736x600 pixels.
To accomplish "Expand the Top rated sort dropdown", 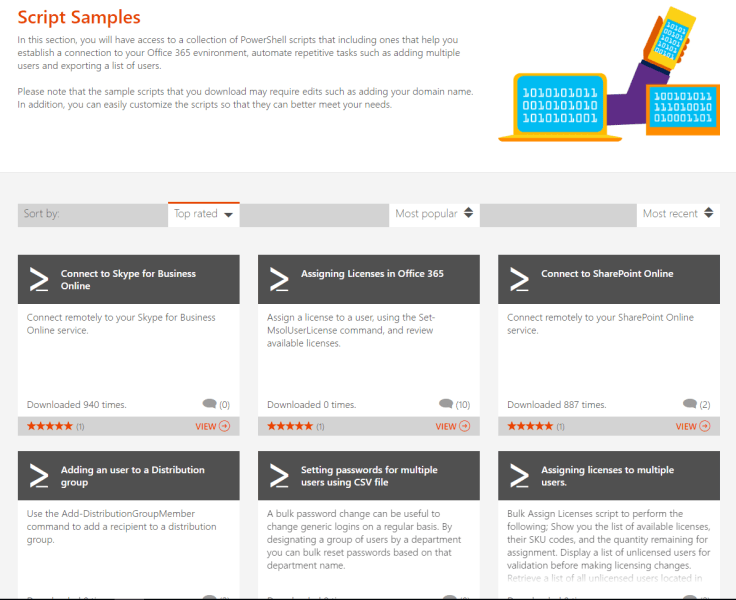I will [204, 214].
